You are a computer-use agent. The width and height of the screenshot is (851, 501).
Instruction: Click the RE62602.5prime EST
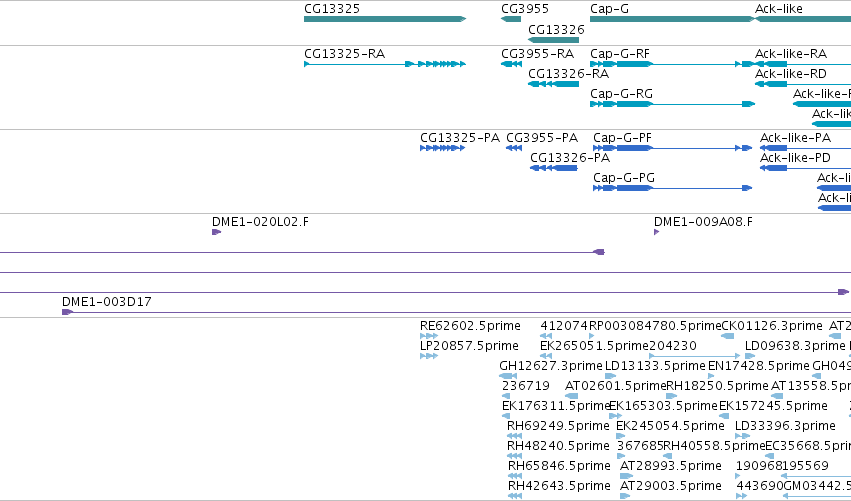[x=429, y=336]
